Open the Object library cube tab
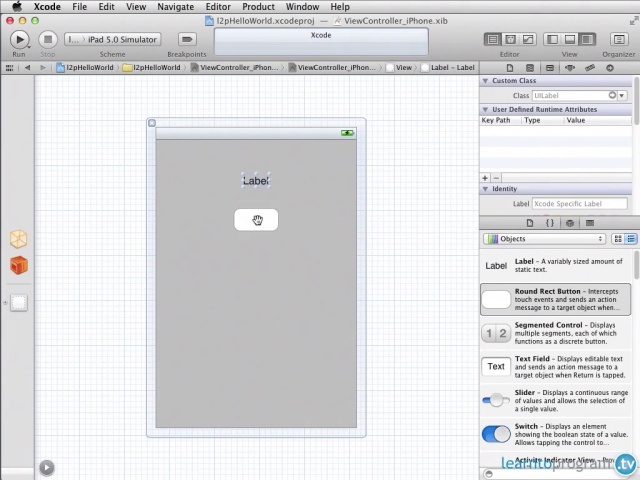 point(569,223)
